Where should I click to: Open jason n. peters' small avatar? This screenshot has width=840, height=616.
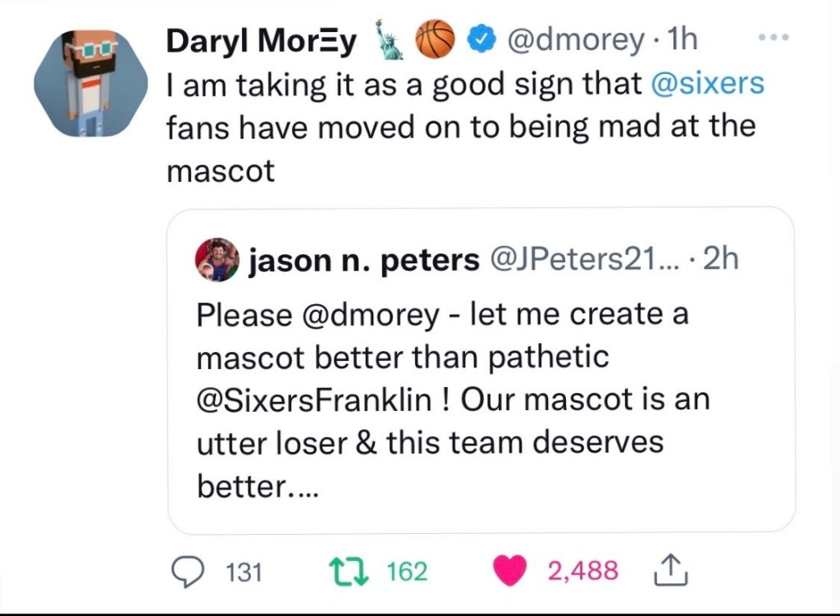(x=217, y=260)
